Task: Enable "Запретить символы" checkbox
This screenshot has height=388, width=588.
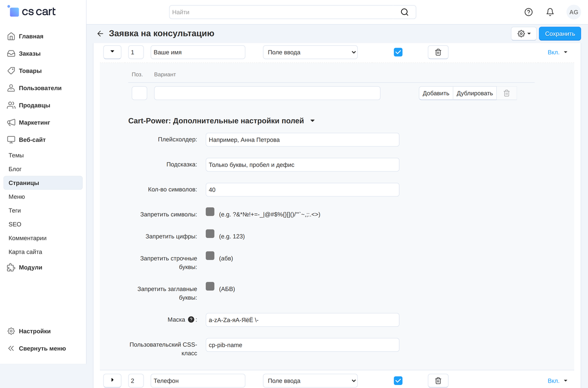Action: point(210,212)
